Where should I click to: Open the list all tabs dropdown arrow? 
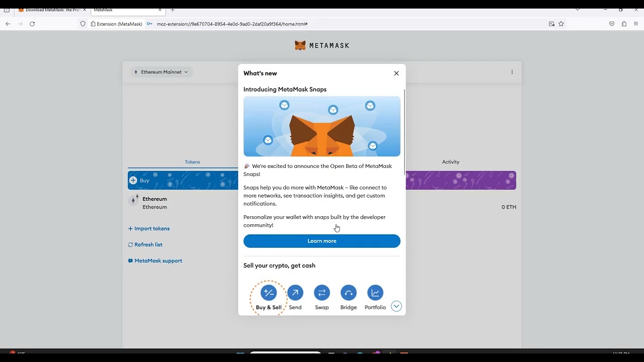[x=577, y=10]
